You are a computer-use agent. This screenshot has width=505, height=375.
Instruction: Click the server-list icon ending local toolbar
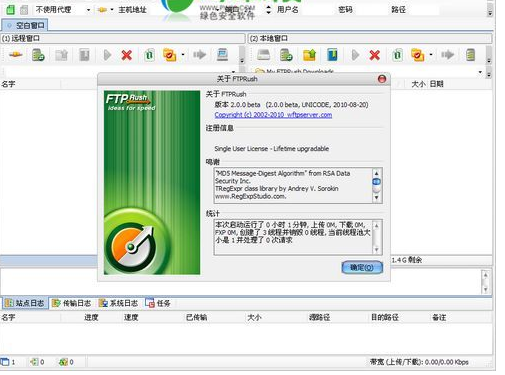coord(470,55)
